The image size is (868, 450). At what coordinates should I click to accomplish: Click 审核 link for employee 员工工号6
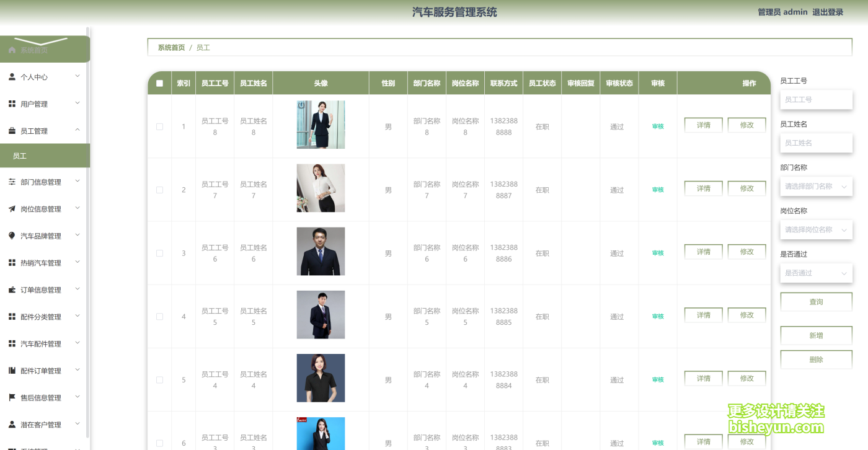658,253
